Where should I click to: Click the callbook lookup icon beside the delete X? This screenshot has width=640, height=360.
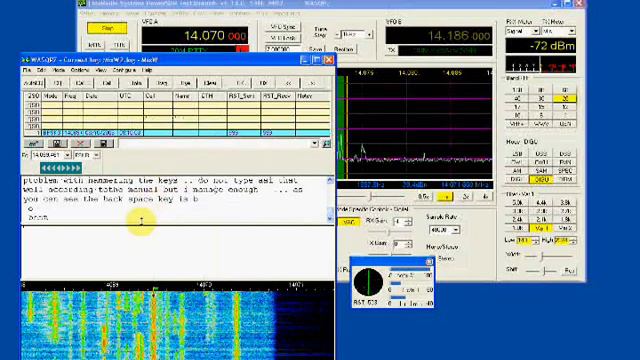57,143
